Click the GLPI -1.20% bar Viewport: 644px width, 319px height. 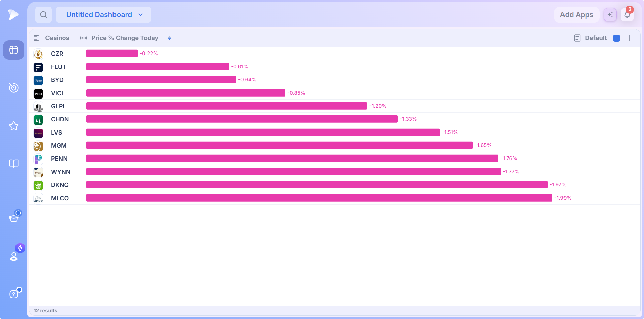pos(227,106)
